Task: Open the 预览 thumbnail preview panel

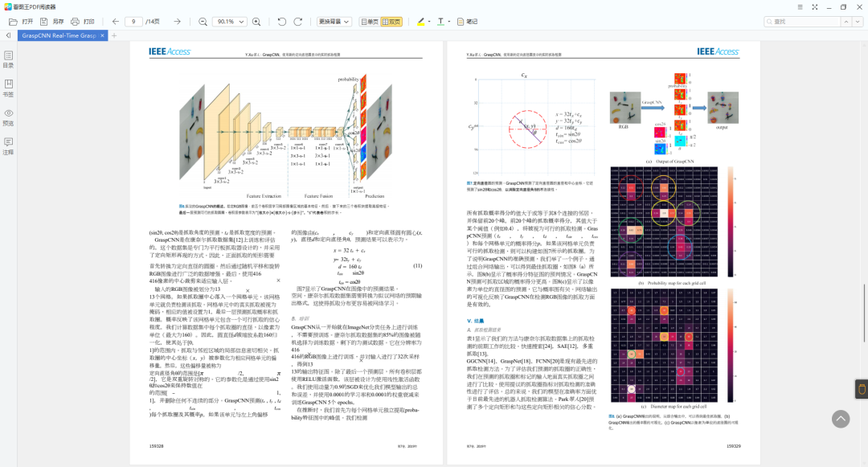Action: 9,117
